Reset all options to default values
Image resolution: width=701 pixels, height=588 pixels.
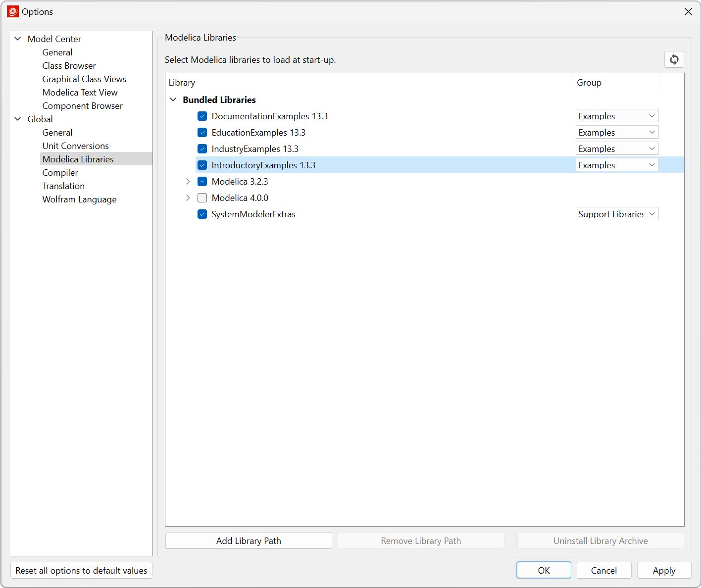[x=81, y=570]
